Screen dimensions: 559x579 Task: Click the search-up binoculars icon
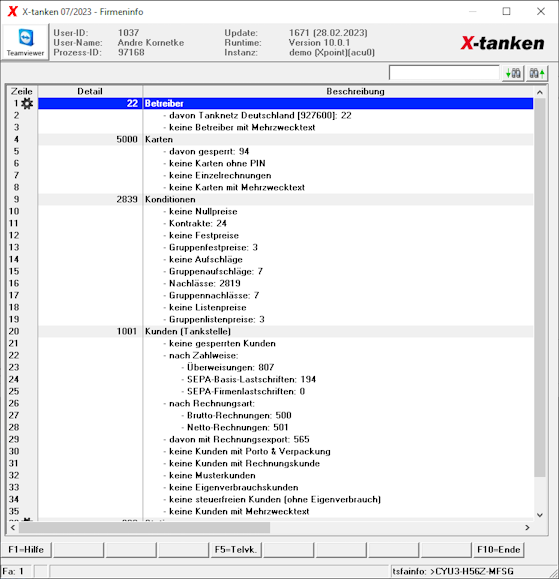(x=536, y=73)
